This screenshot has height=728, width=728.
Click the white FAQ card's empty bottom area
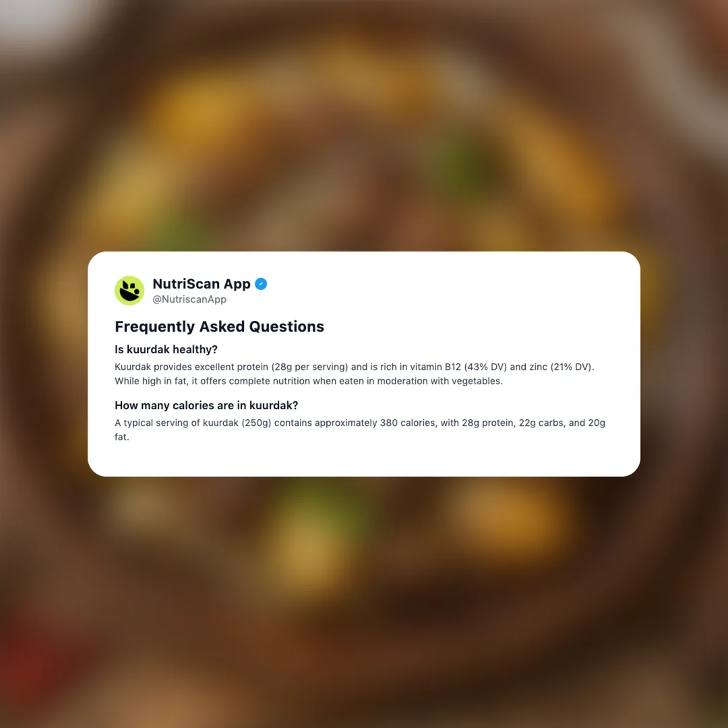point(364,460)
